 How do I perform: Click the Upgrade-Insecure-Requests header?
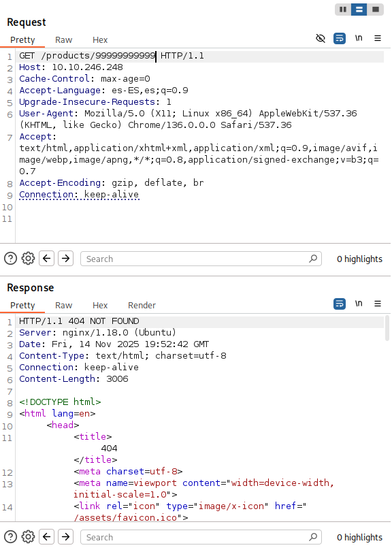point(95,102)
